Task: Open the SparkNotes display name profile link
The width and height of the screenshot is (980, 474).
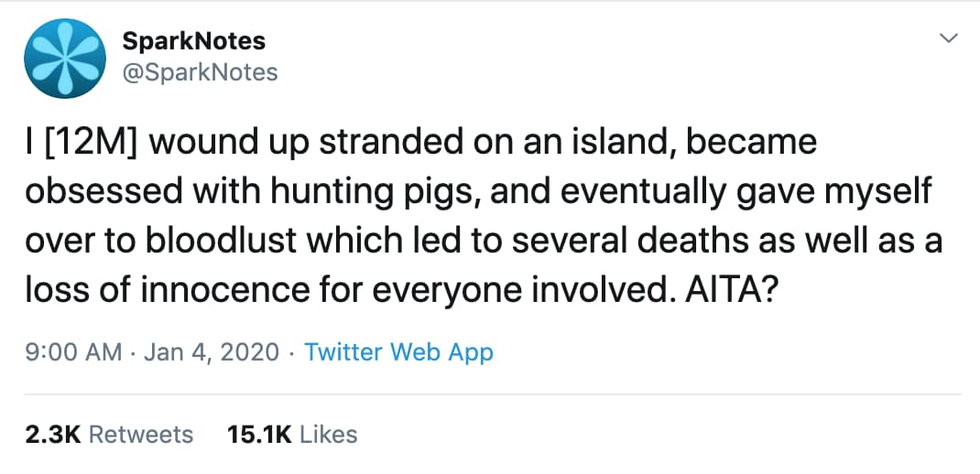Action: pos(193,41)
